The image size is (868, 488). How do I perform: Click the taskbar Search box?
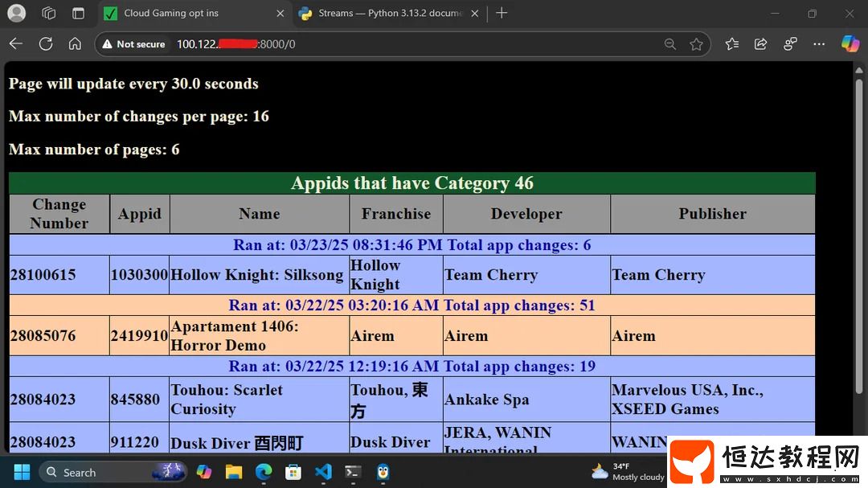point(113,472)
